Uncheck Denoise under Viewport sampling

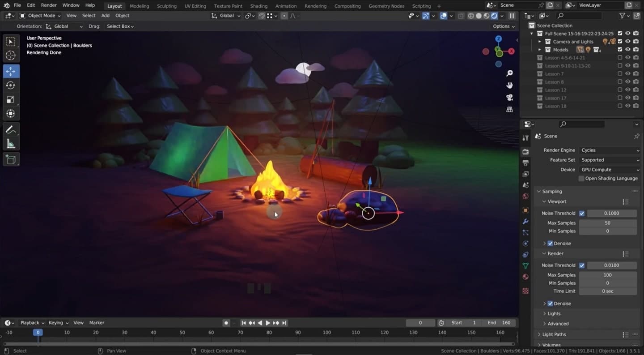coord(550,243)
